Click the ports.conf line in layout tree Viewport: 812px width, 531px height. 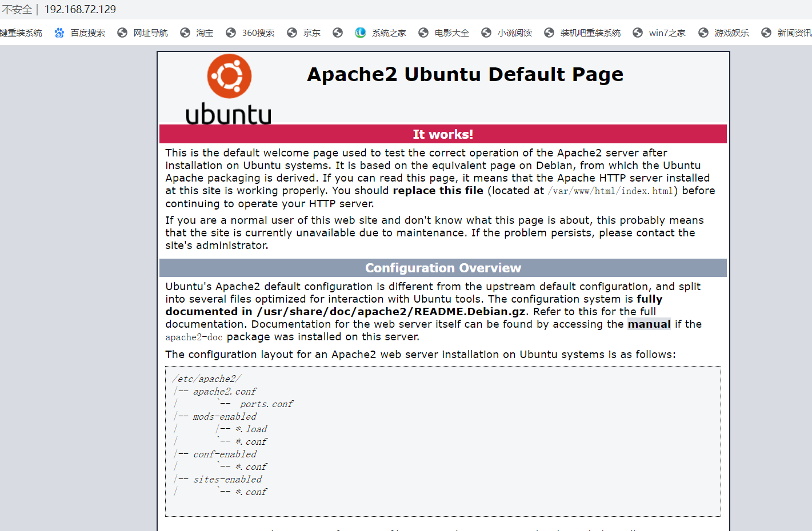pyautogui.click(x=266, y=404)
